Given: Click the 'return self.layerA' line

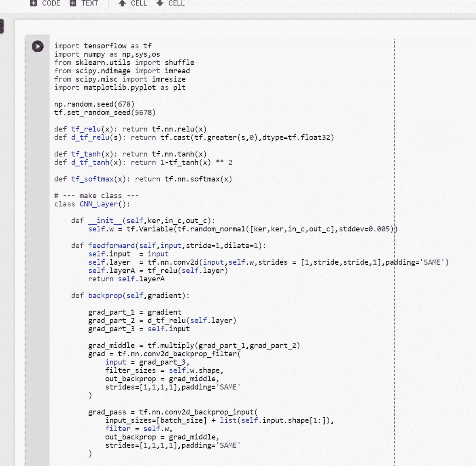Looking at the screenshot, I should (126, 279).
